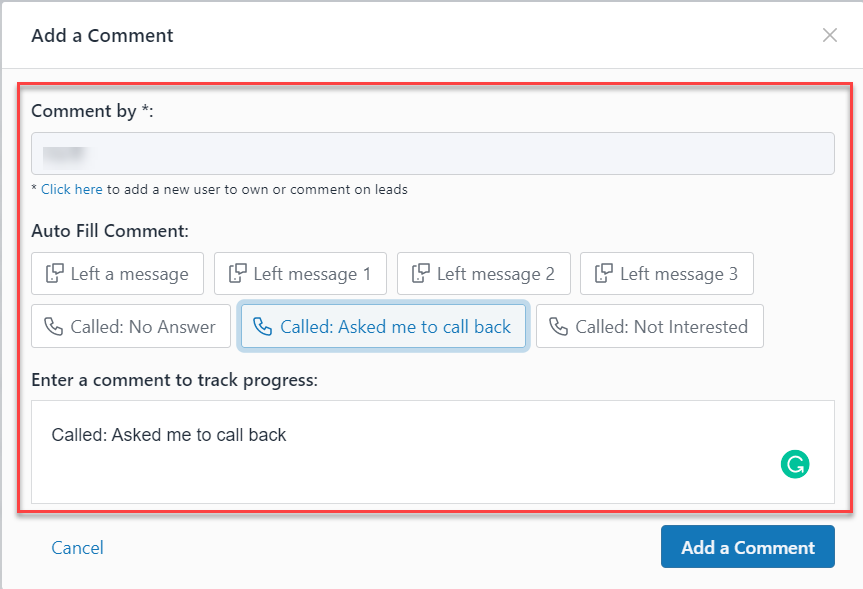Select the "Left message 1" auto fill comment

tap(300, 273)
